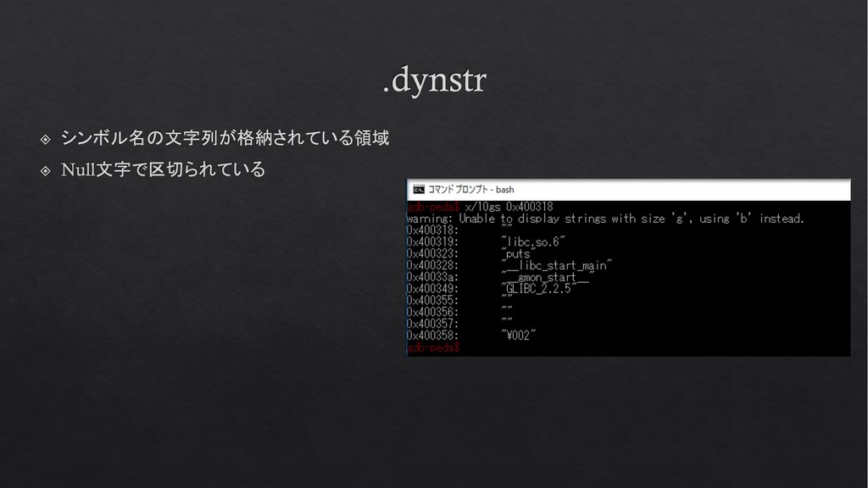Click the address label 0x400357

pos(432,324)
